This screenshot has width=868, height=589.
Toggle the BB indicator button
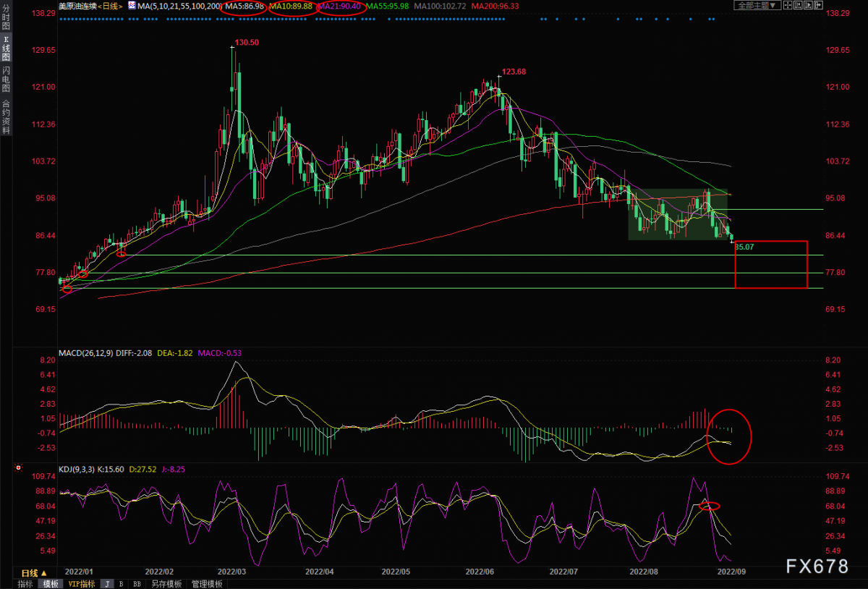(137, 584)
